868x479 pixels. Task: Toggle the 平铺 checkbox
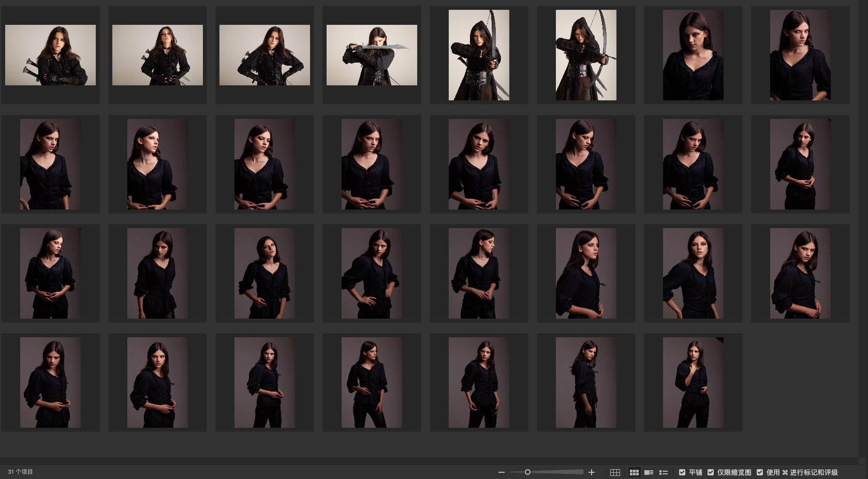coord(682,472)
